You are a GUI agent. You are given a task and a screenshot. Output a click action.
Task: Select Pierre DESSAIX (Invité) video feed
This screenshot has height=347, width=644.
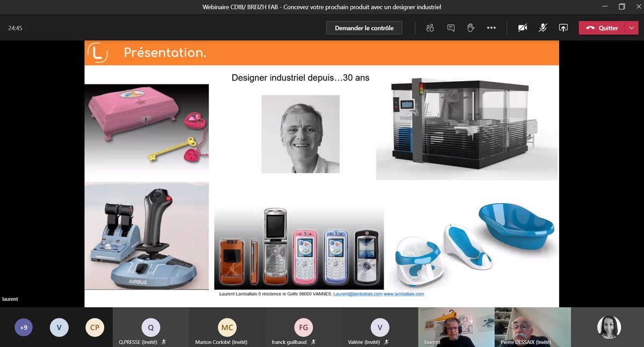pyautogui.click(x=532, y=327)
